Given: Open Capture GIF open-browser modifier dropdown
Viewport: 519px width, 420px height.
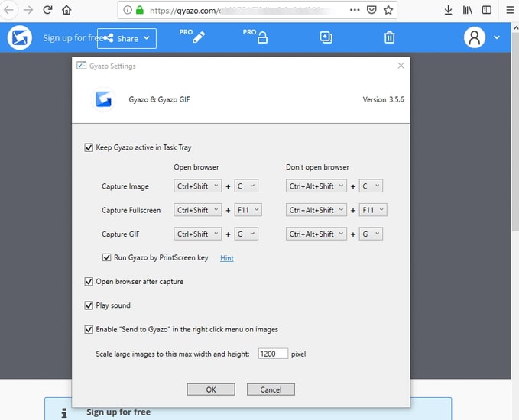Looking at the screenshot, I should coord(198,234).
